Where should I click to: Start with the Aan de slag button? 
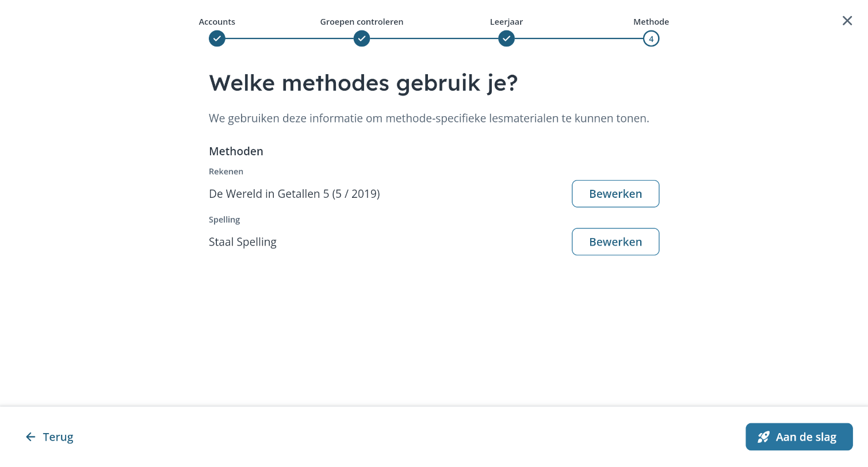click(x=799, y=437)
